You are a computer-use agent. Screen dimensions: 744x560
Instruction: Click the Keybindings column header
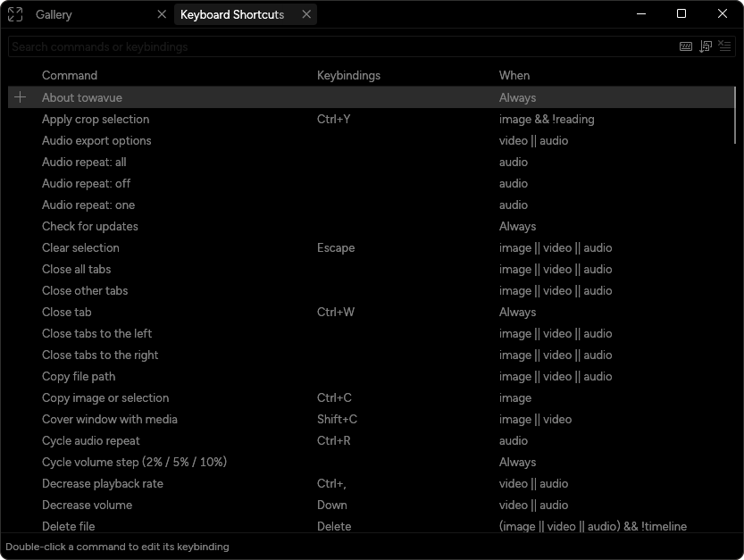pos(348,75)
